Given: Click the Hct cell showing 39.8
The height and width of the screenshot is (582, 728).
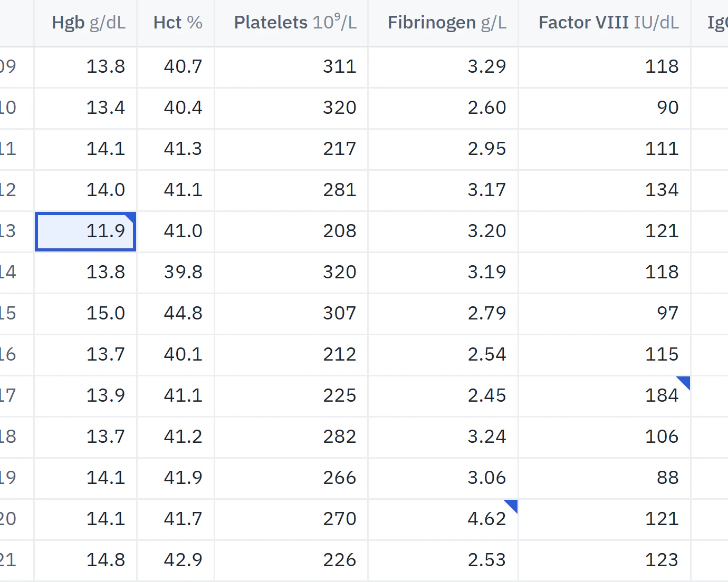Looking at the screenshot, I should tap(176, 273).
